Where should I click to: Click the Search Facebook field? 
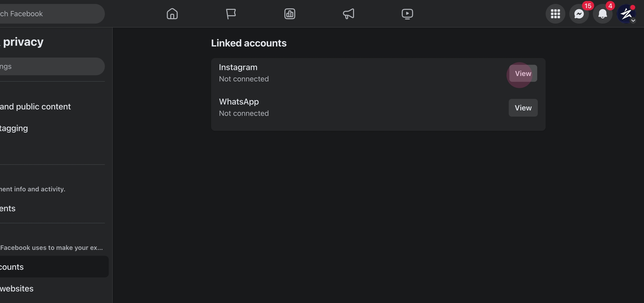50,14
